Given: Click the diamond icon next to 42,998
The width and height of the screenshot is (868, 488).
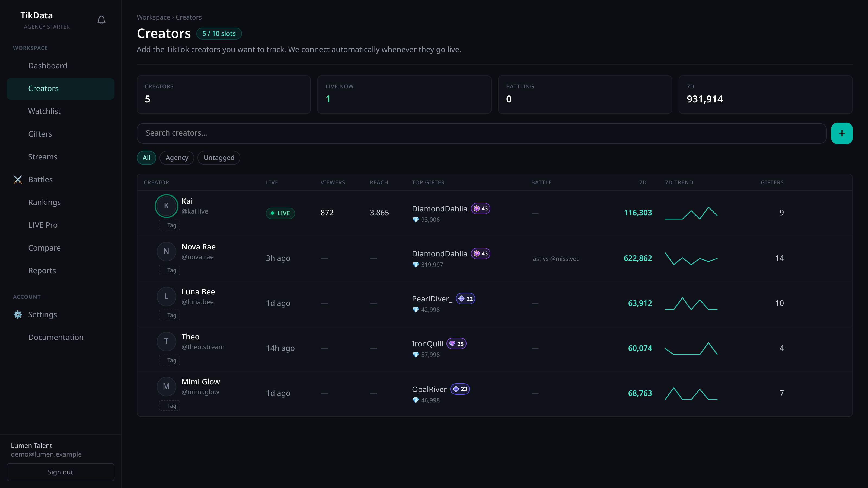Looking at the screenshot, I should pyautogui.click(x=416, y=310).
